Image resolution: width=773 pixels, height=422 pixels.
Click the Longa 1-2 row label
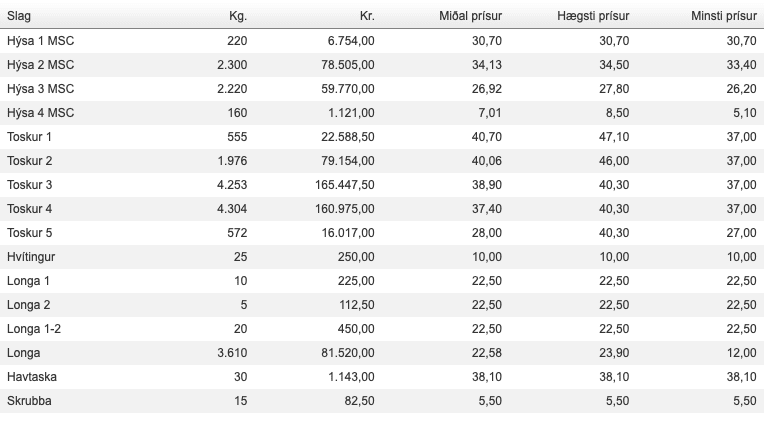tap(35, 328)
